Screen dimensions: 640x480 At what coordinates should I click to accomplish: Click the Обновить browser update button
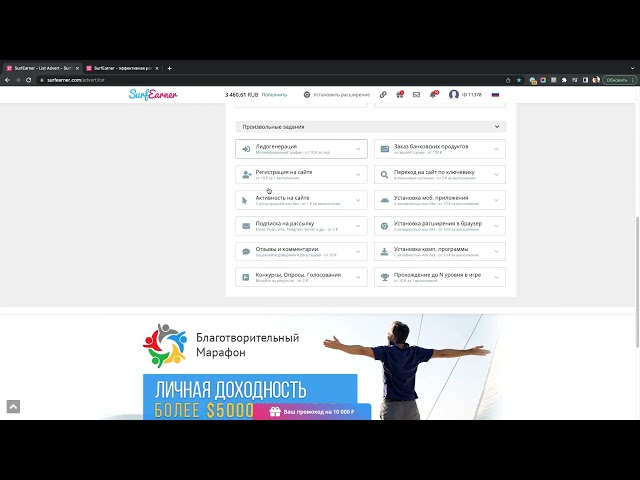(619, 80)
